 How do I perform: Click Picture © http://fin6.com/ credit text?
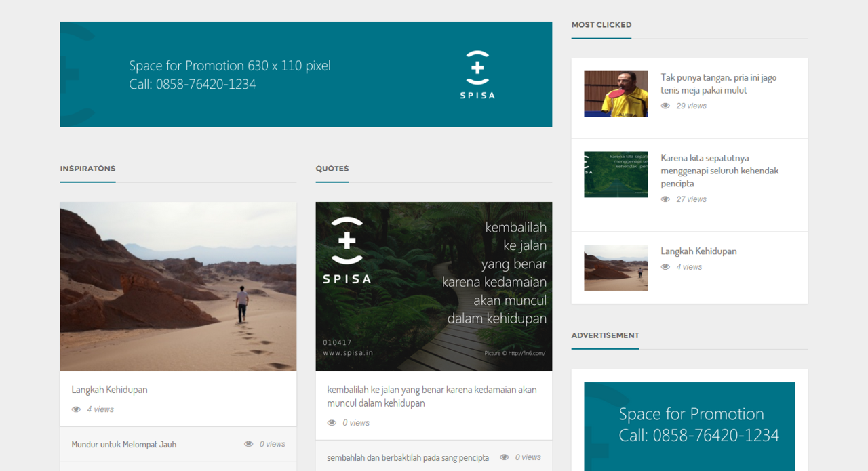point(515,353)
